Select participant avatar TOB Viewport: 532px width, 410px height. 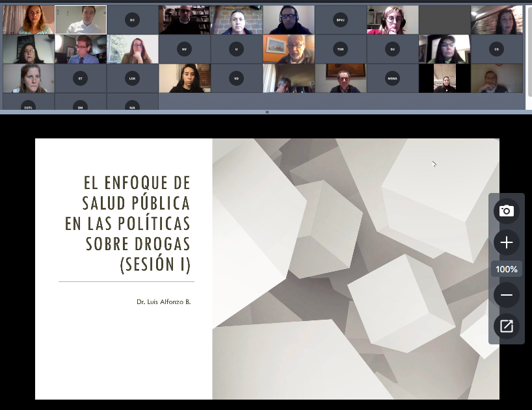click(340, 49)
